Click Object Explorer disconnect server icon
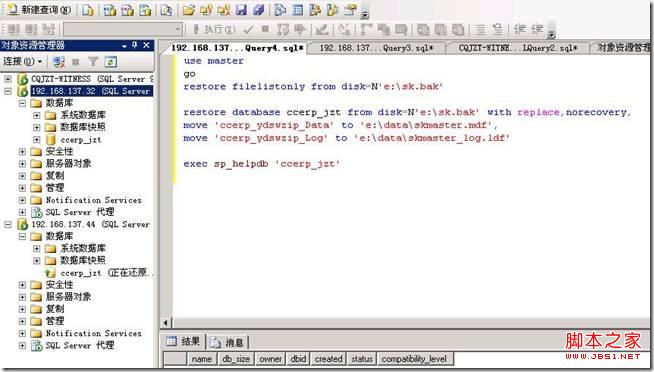The height and width of the screenshot is (372, 654). pos(58,62)
